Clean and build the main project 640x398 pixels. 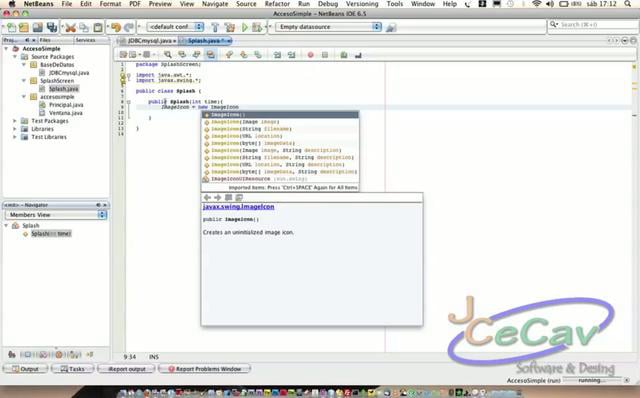click(230, 27)
